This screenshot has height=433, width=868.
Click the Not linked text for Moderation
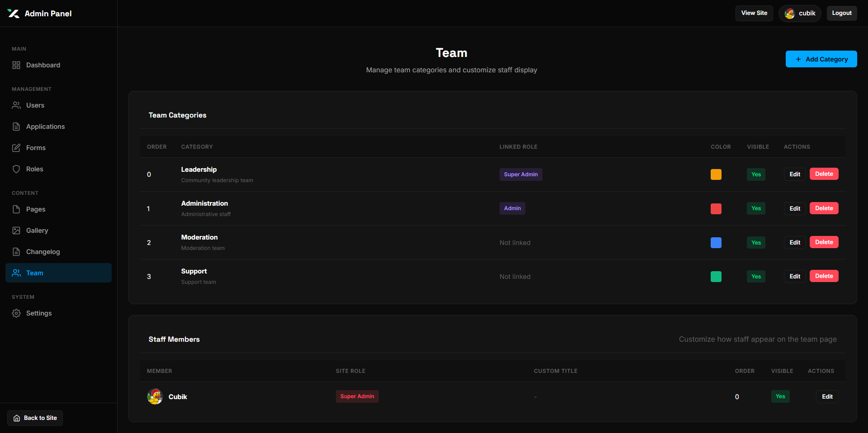click(x=515, y=243)
